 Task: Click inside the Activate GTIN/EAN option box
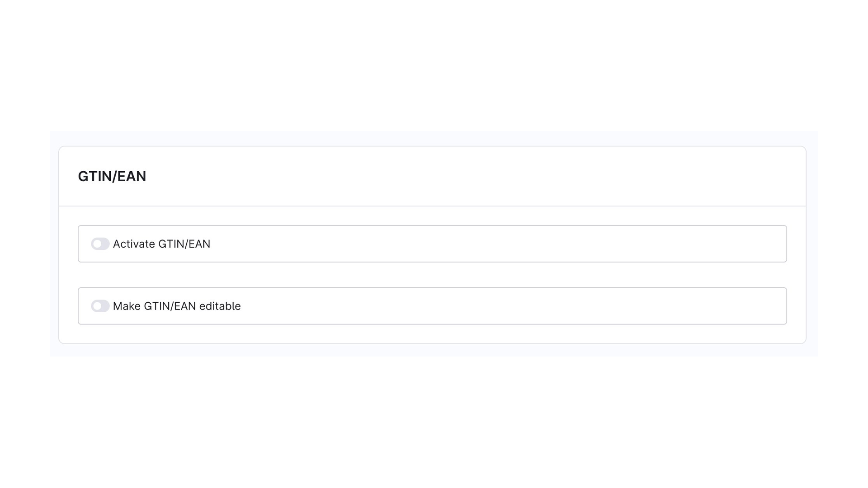[432, 244]
